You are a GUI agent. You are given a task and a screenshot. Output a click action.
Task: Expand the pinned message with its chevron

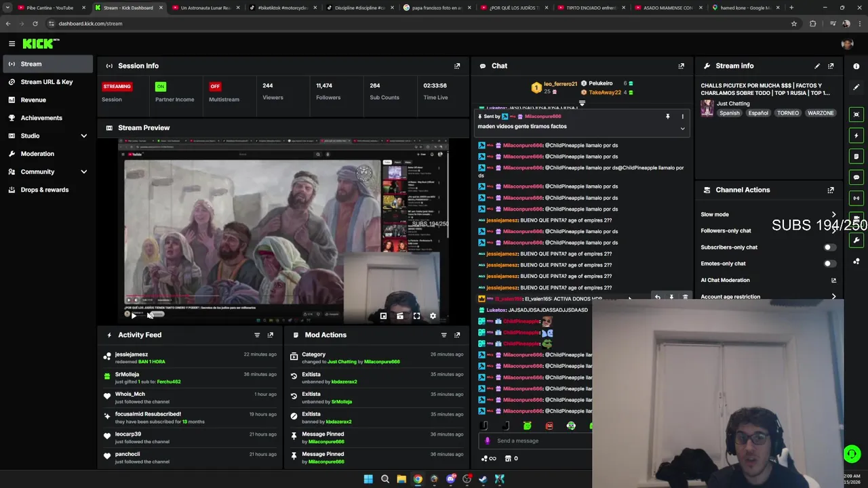(x=683, y=128)
